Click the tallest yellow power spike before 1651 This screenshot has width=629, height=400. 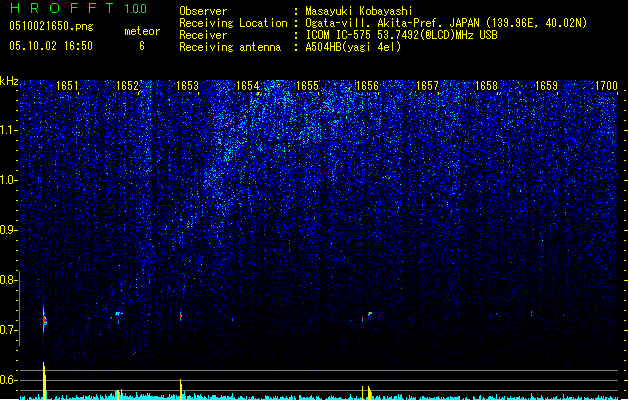click(x=45, y=381)
